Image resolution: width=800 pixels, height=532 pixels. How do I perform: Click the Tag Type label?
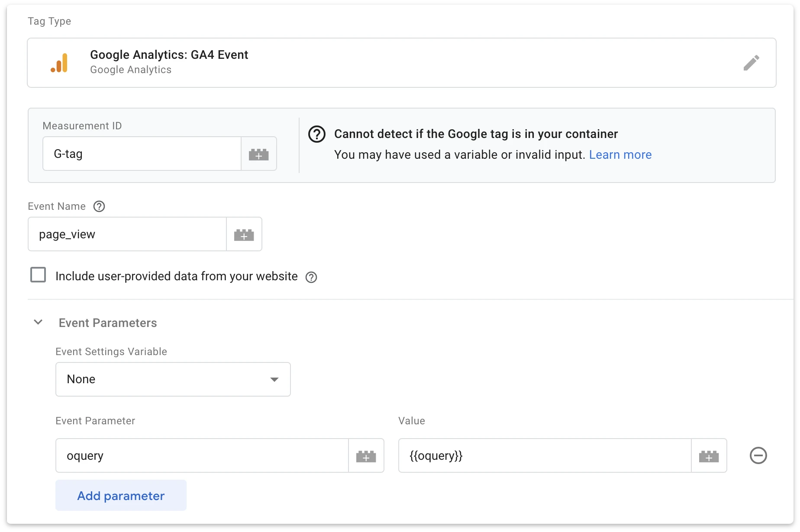click(x=49, y=21)
